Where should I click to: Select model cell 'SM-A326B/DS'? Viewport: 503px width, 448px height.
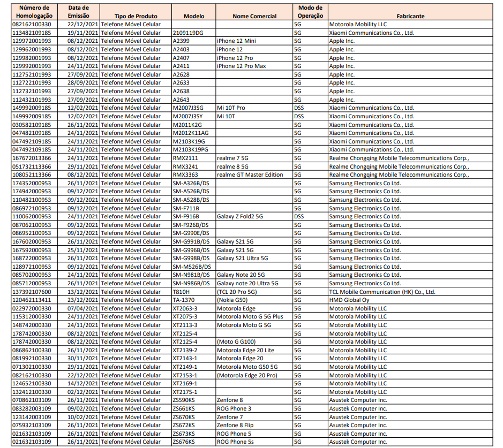pyautogui.click(x=194, y=183)
